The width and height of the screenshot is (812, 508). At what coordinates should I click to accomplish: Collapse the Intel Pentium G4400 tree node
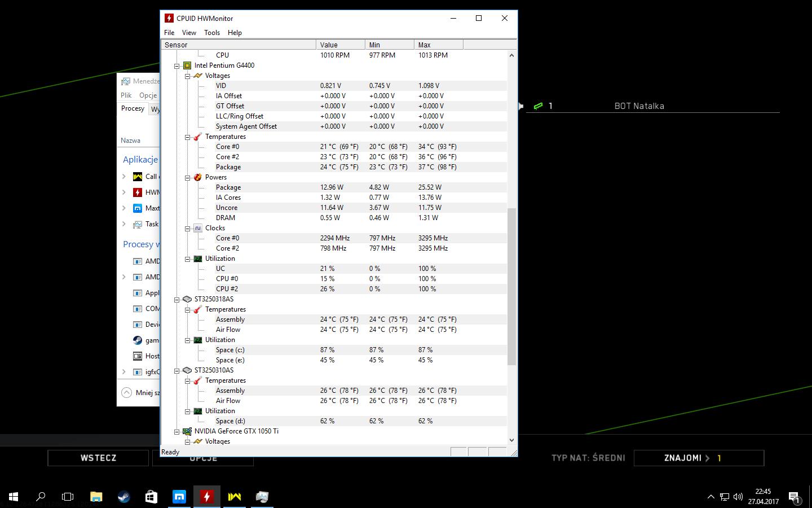[x=177, y=66]
